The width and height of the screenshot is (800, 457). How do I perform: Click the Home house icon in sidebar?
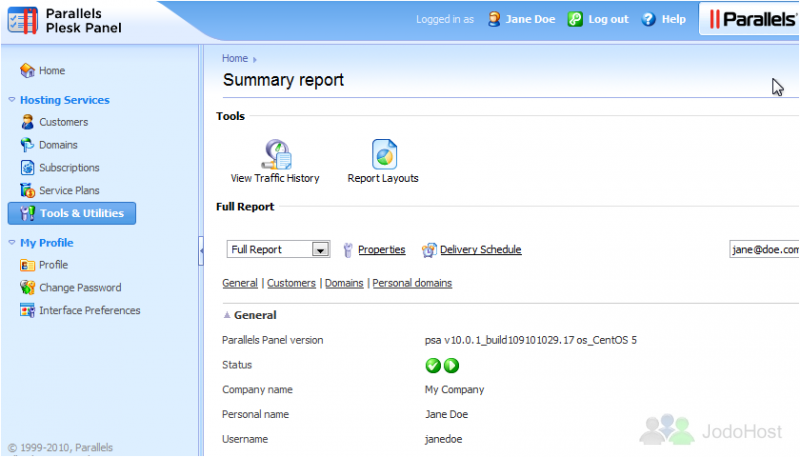(x=27, y=70)
